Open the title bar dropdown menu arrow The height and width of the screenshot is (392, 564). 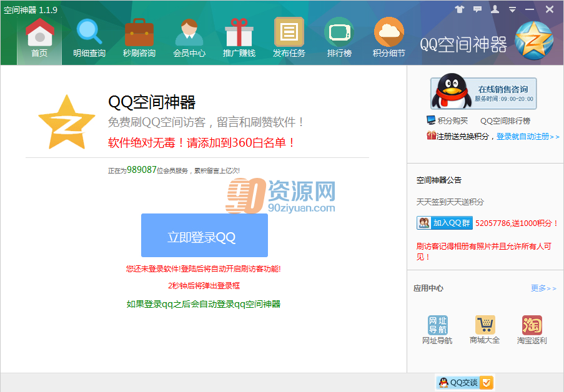(x=513, y=10)
